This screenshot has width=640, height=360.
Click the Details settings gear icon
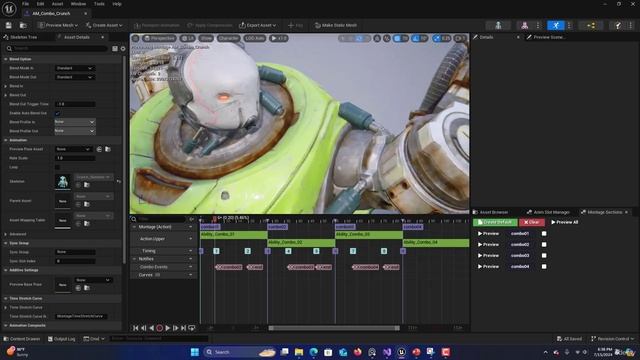(123, 49)
